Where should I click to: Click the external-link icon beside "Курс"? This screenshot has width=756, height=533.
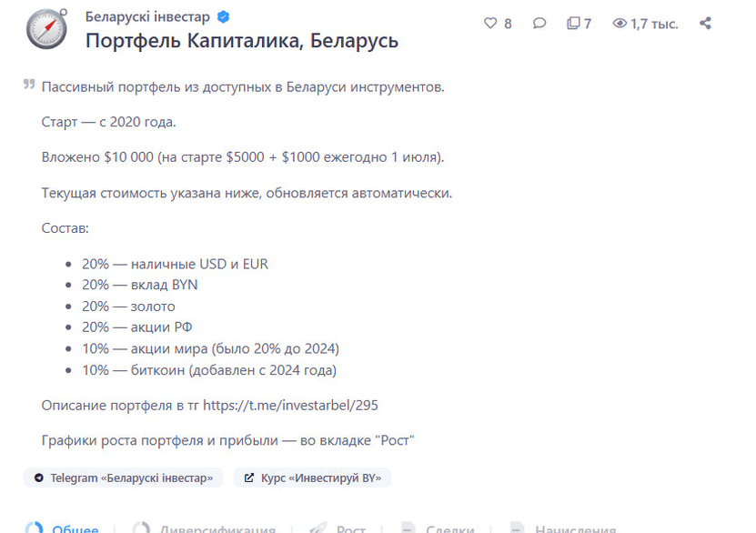249,478
